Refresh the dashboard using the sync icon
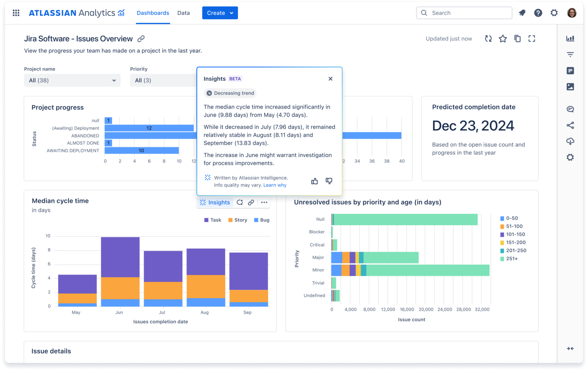The image size is (588, 371). tap(488, 38)
